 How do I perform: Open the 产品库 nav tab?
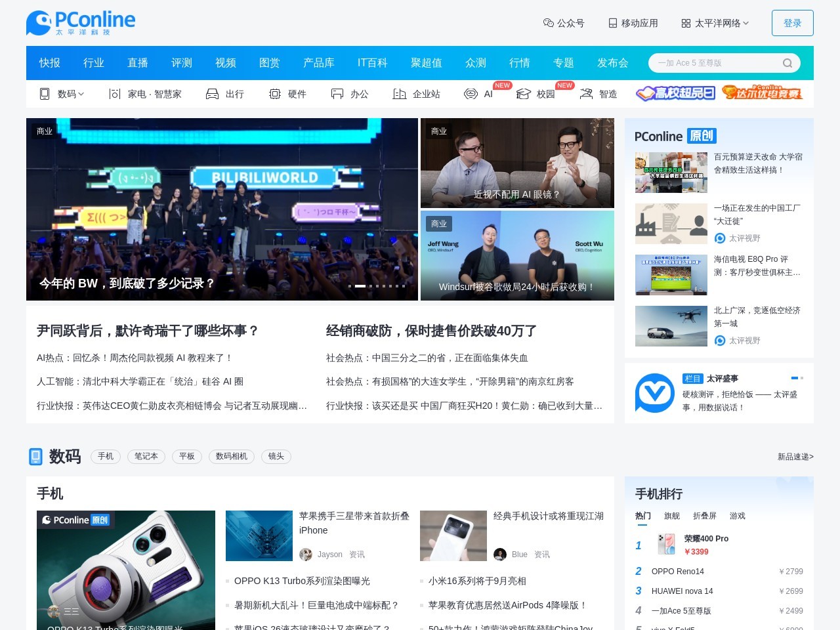pyautogui.click(x=319, y=63)
